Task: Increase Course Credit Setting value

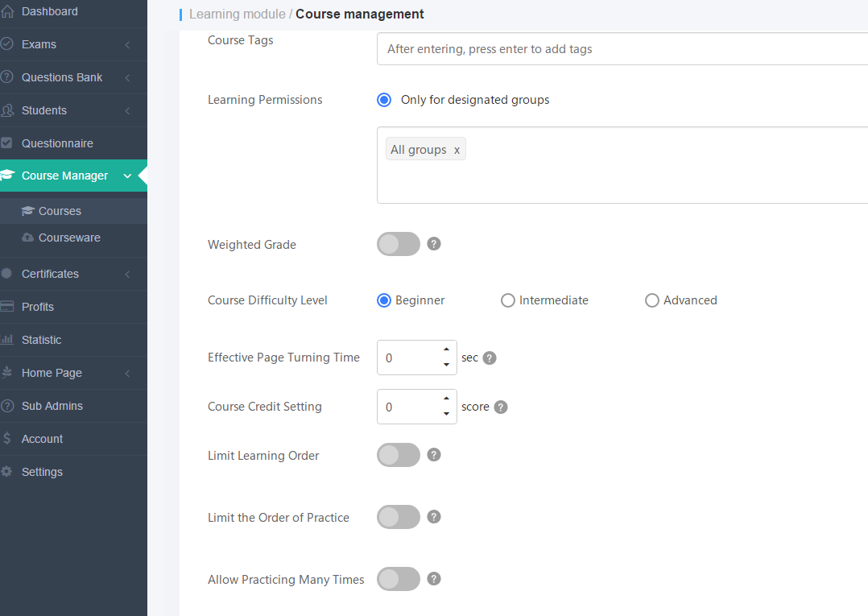Action: [x=446, y=399]
